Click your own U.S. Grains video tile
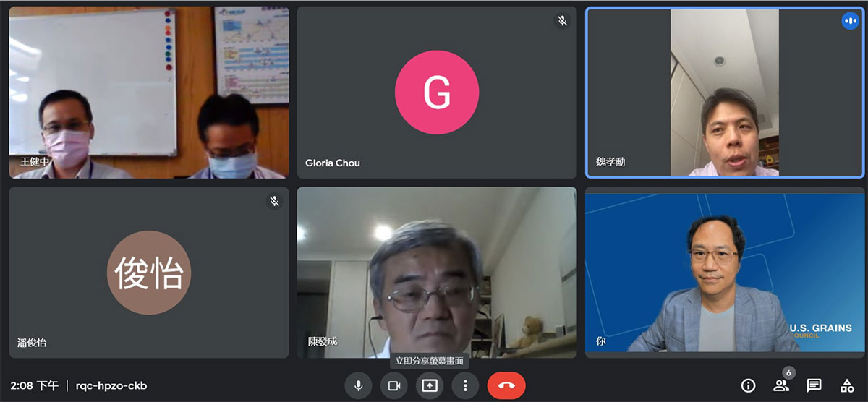The image size is (868, 402). pyautogui.click(x=724, y=273)
